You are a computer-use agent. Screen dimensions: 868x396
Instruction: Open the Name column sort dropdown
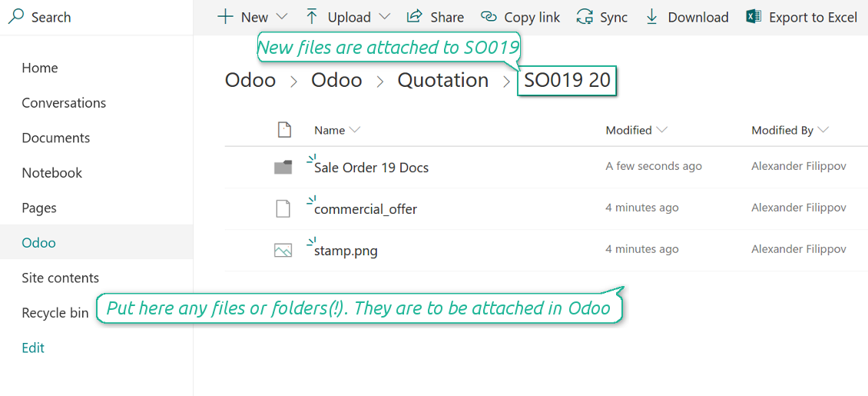coord(355,130)
